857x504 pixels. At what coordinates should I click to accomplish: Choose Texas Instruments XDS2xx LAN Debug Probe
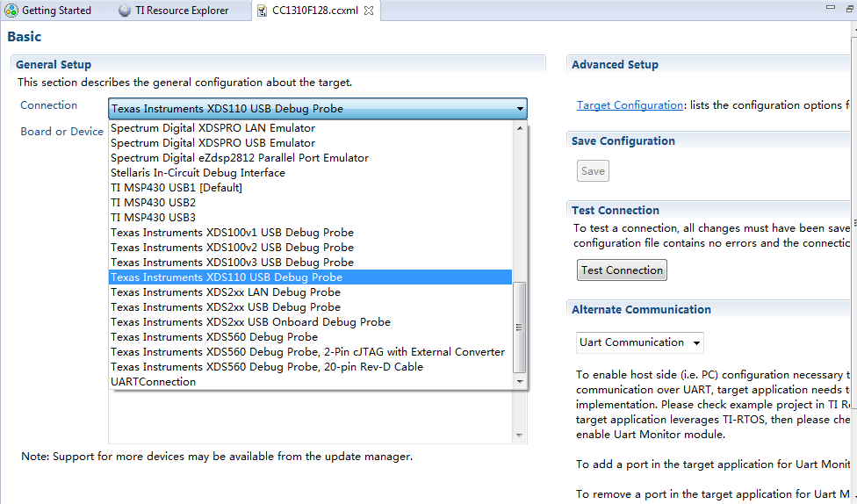310,292
